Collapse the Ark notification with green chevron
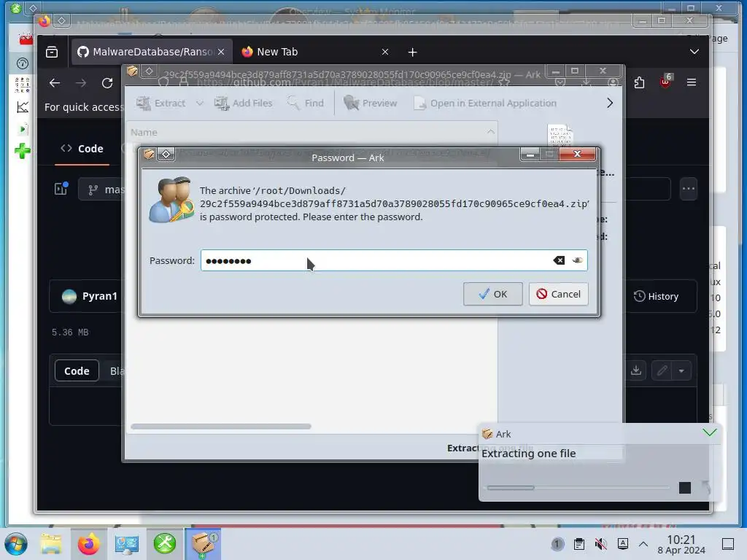The width and height of the screenshot is (747, 560). pos(709,432)
